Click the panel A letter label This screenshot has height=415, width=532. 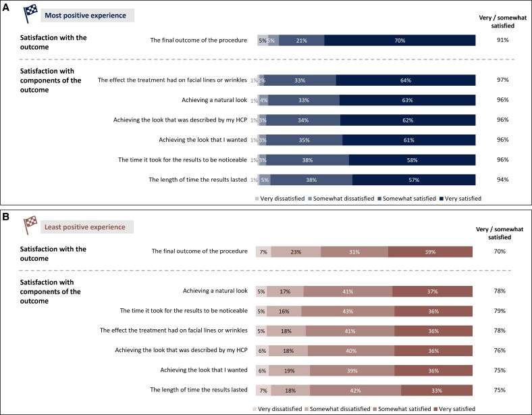[x=6, y=7]
